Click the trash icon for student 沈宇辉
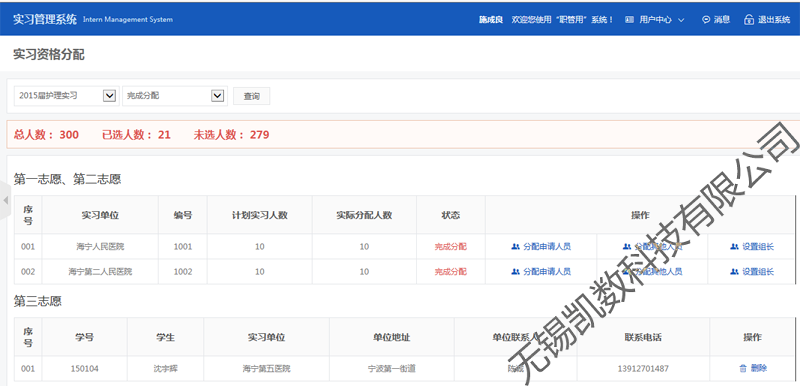This screenshot has height=386, width=800. [743, 368]
